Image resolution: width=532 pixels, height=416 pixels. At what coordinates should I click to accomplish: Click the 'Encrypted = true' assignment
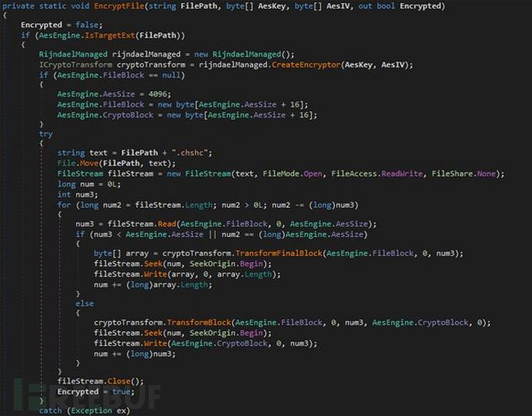point(96,391)
